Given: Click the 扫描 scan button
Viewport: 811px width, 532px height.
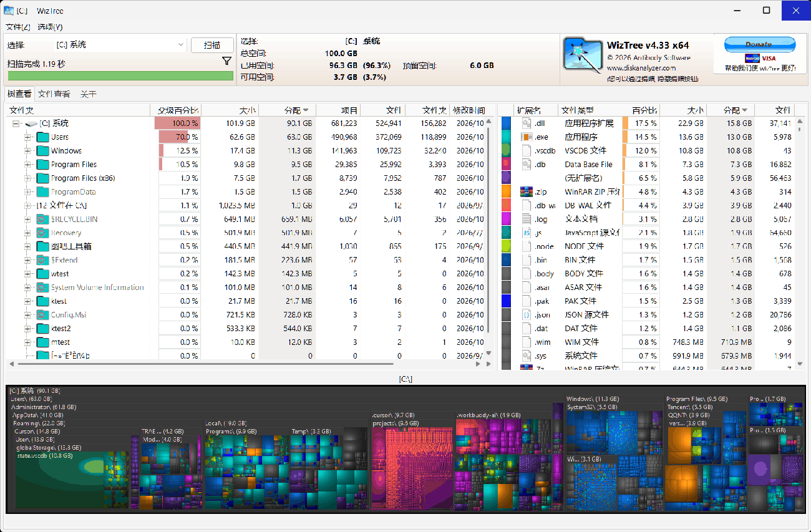Looking at the screenshot, I should 212,45.
